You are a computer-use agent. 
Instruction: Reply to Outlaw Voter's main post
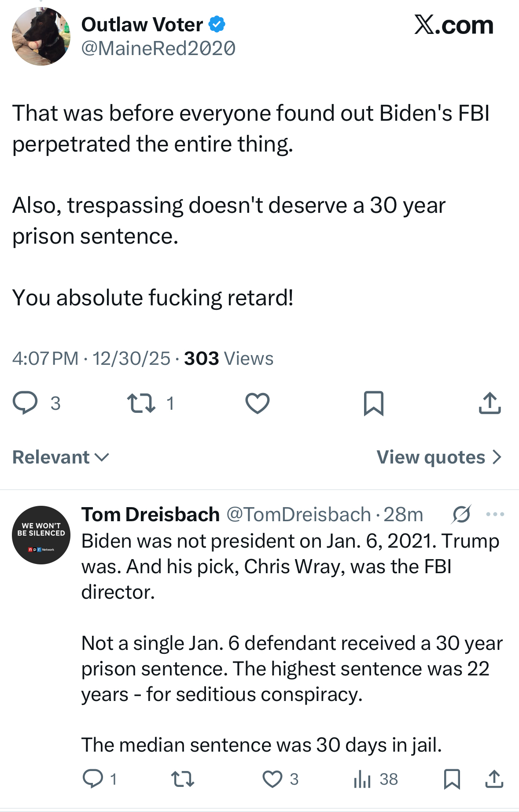[26, 403]
